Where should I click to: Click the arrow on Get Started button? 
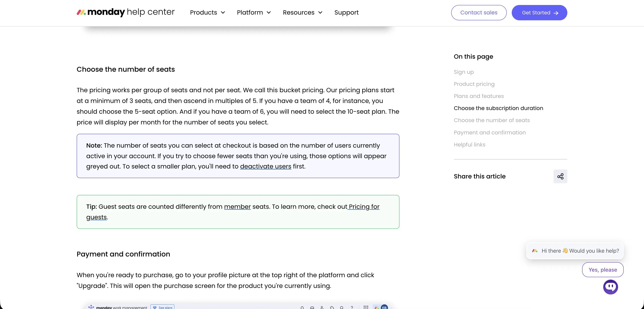click(x=556, y=13)
